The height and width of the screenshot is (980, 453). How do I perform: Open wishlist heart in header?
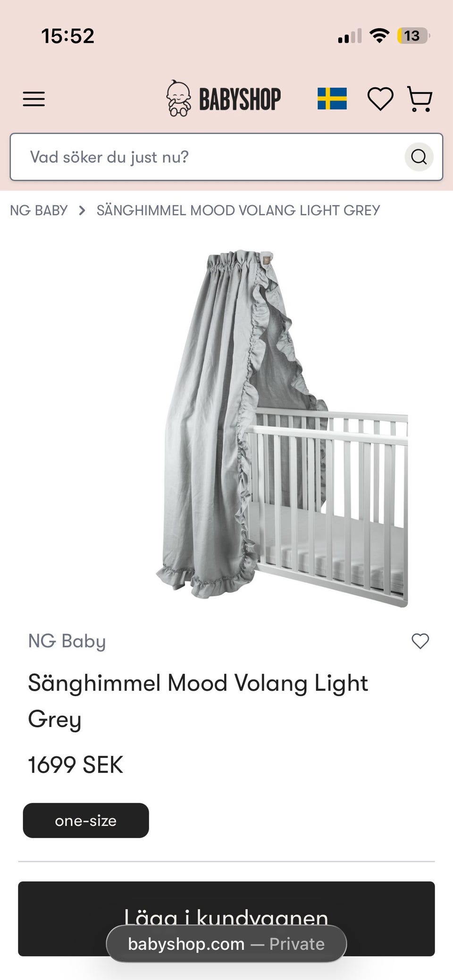380,99
